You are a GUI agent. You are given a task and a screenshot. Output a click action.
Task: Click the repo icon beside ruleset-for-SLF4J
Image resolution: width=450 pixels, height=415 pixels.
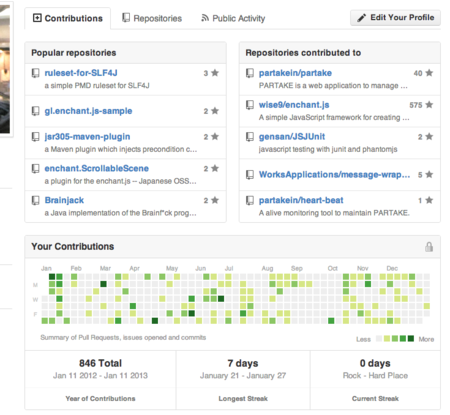(x=35, y=73)
